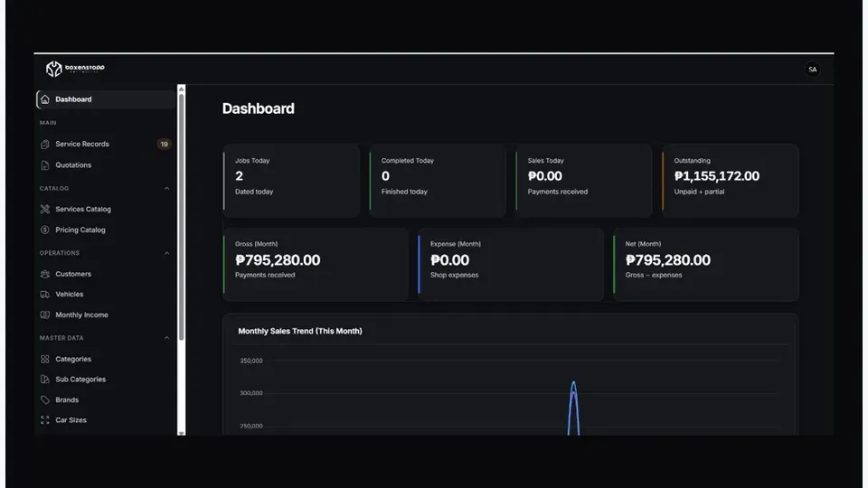The image size is (868, 488).
Task: Navigate to Customers
Action: 106,274
